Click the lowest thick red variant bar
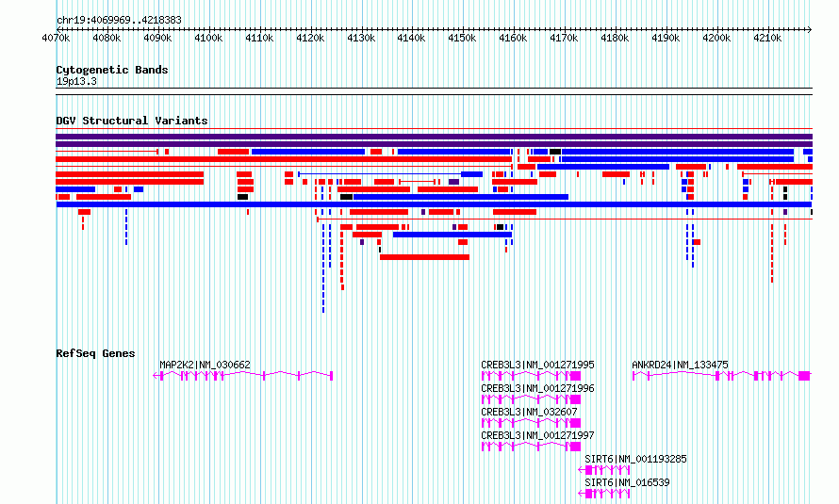Image resolution: width=839 pixels, height=504 pixels. coord(425,257)
